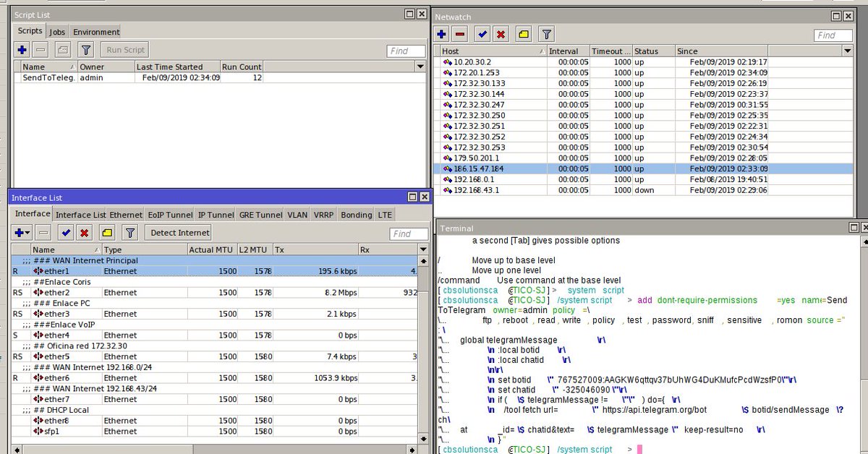Click the Detect Internet button
Screen dimensions: 868x454
tap(179, 233)
